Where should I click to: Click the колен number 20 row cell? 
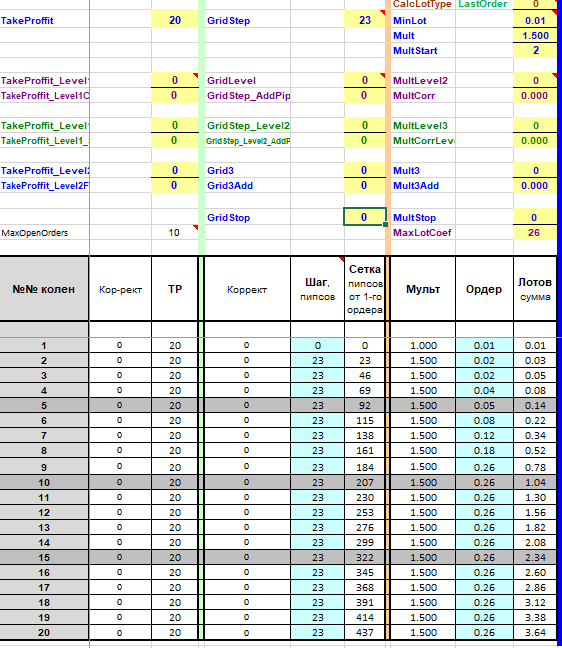click(x=44, y=632)
